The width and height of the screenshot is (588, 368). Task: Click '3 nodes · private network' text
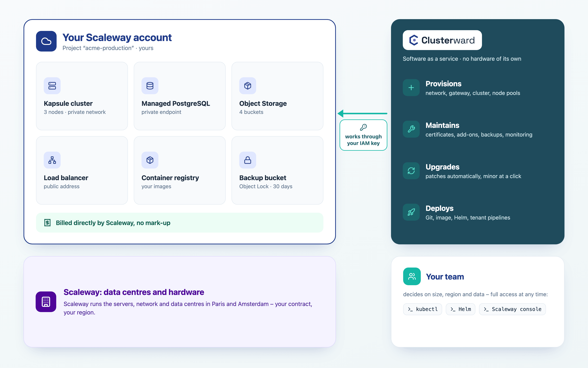tap(75, 112)
